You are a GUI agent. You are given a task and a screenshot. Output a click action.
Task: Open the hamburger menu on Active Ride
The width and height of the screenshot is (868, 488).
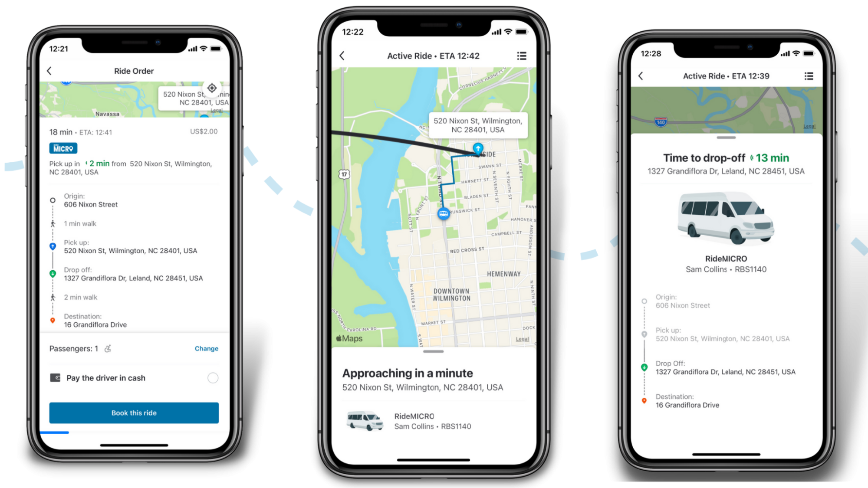tap(522, 56)
